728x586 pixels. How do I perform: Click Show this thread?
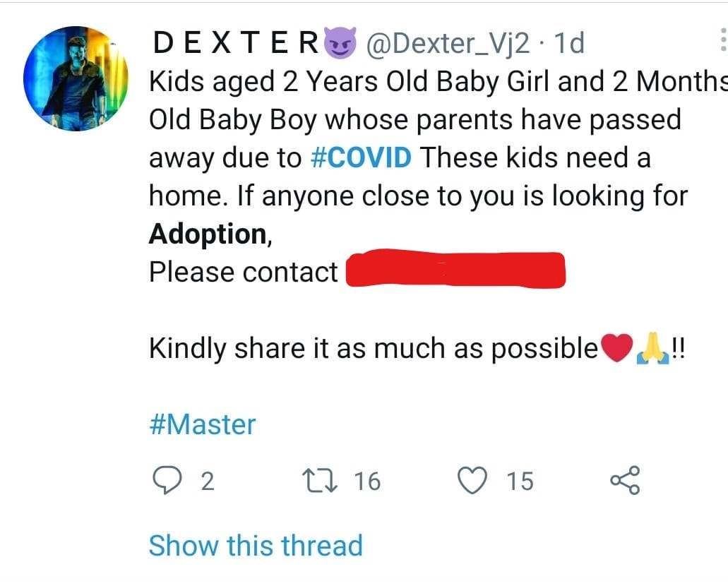(x=255, y=546)
